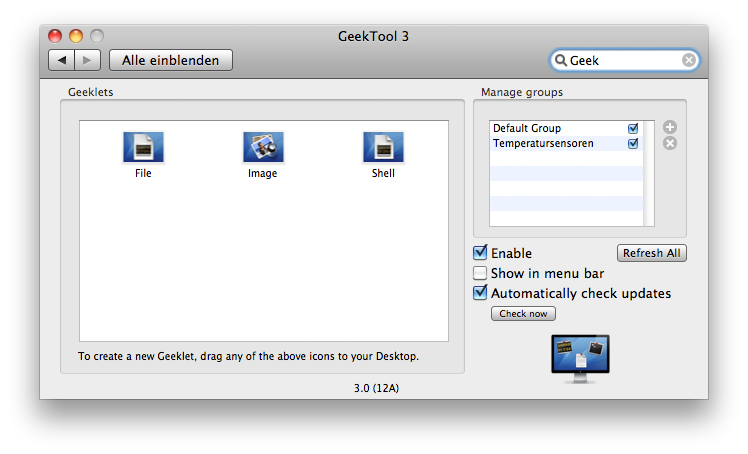This screenshot has width=748, height=454.
Task: Toggle the Enable checkbox
Action: (x=480, y=252)
